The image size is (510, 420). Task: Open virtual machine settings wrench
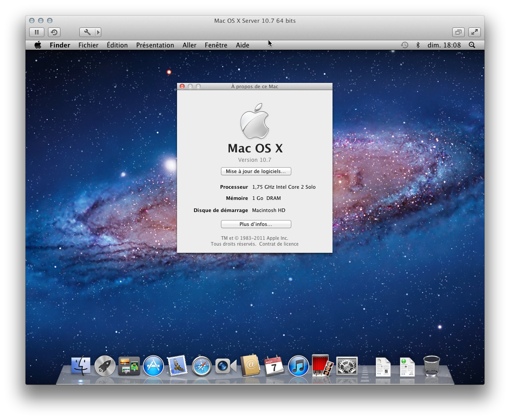click(87, 32)
